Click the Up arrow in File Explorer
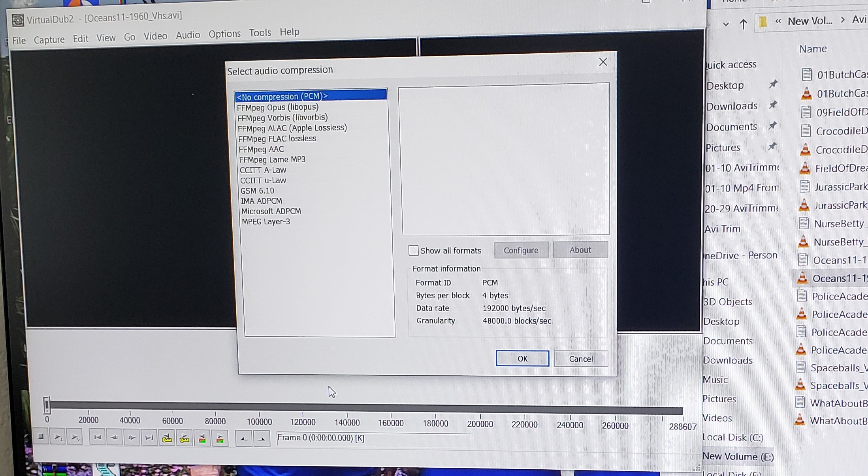This screenshot has width=868, height=476. (743, 24)
